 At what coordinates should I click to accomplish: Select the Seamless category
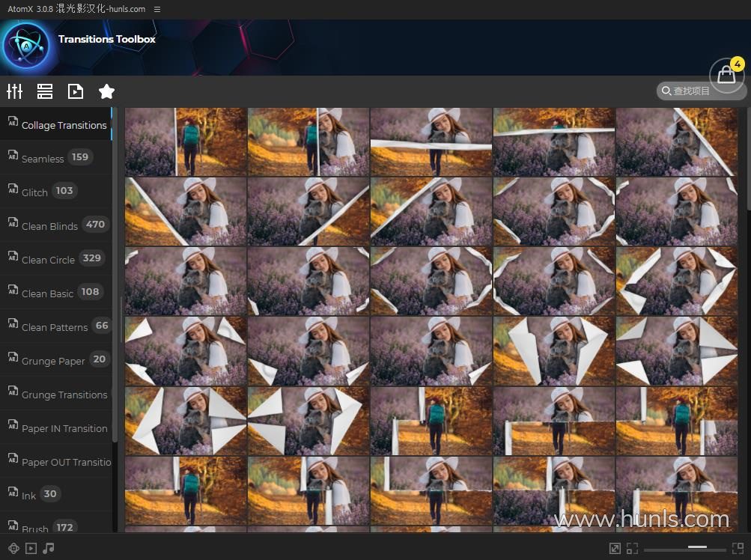[x=55, y=158]
